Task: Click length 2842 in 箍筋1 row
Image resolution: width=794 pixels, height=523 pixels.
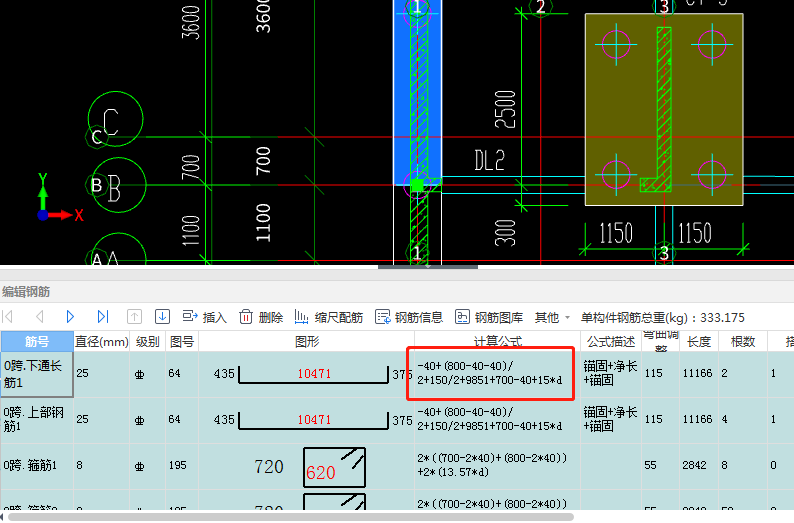Action: click(694, 465)
